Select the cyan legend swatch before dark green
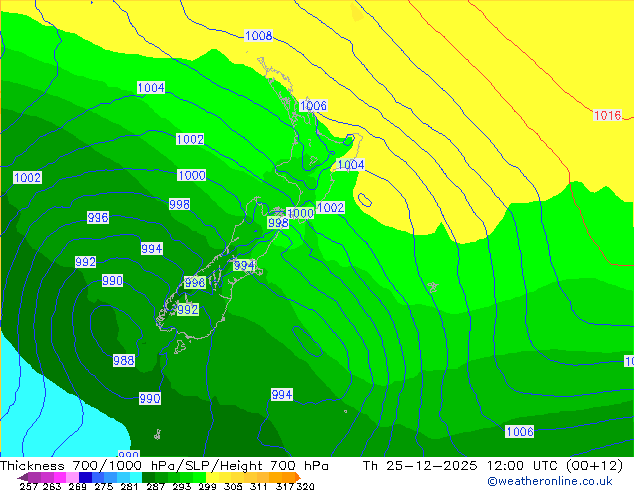The width and height of the screenshot is (634, 490). [136, 477]
